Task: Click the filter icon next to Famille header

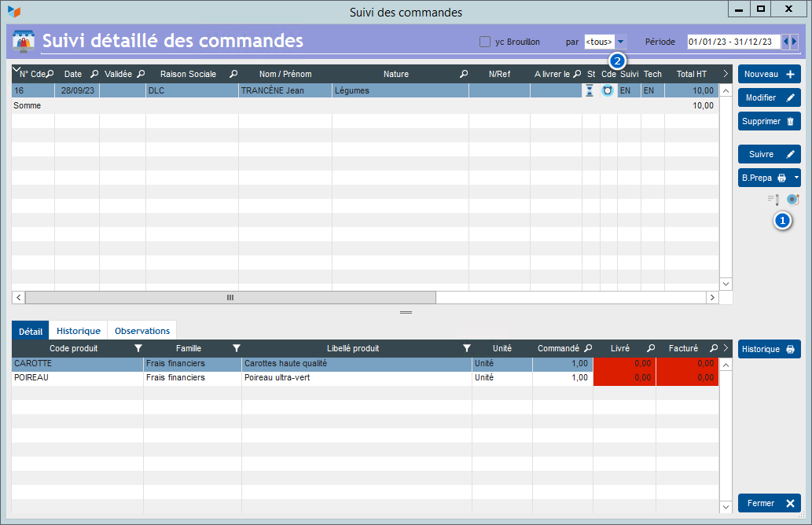Action: point(236,348)
